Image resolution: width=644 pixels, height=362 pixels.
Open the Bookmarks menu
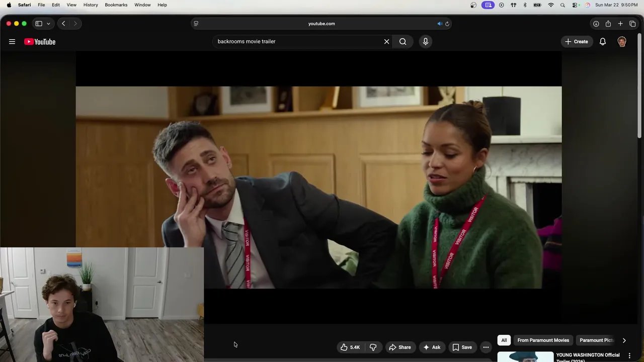click(116, 5)
